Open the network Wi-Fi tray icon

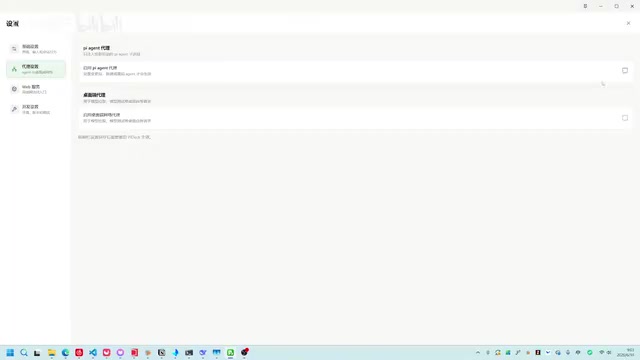(601, 352)
